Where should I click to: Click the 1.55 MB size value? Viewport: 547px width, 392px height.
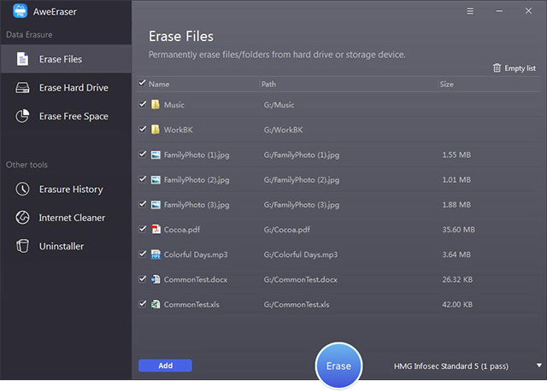[456, 155]
